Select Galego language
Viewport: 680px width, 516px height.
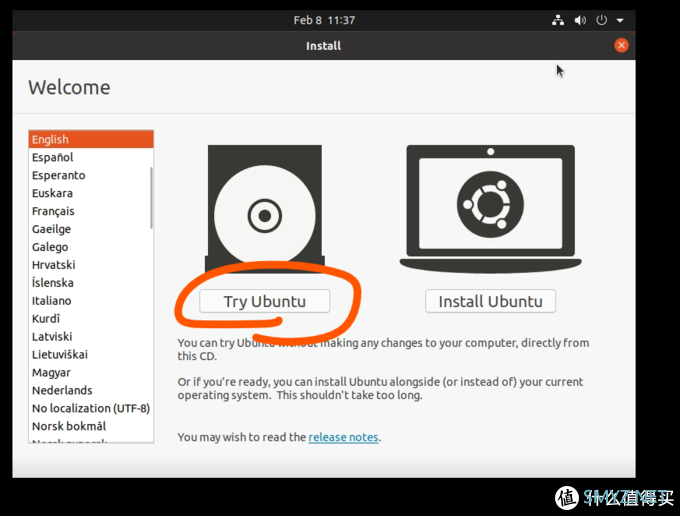click(x=91, y=247)
